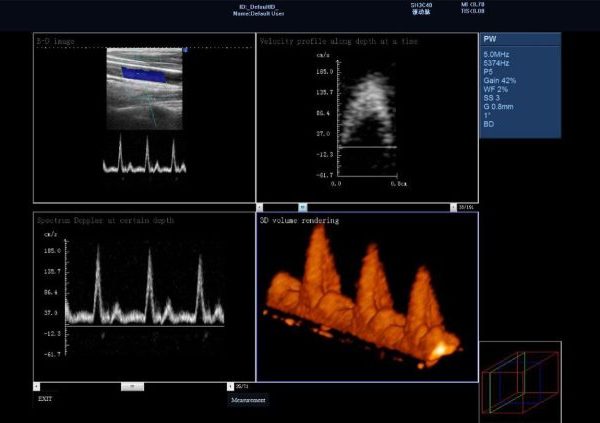Click the 5.0MHz frequency parameter

point(497,52)
